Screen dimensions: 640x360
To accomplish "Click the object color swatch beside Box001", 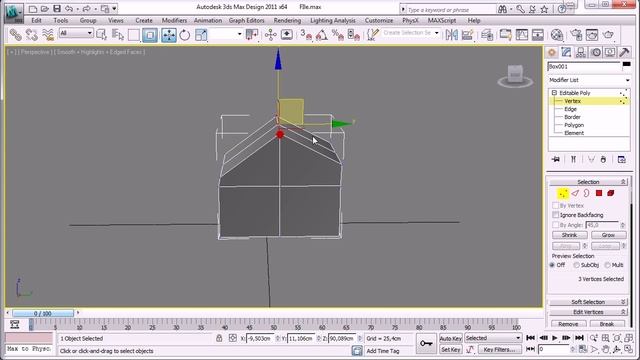I will [627, 64].
